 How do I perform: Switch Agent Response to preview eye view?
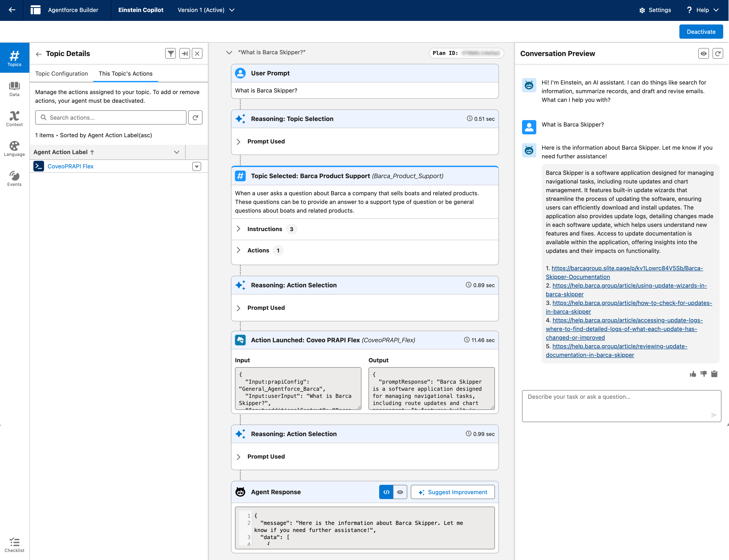pyautogui.click(x=400, y=492)
